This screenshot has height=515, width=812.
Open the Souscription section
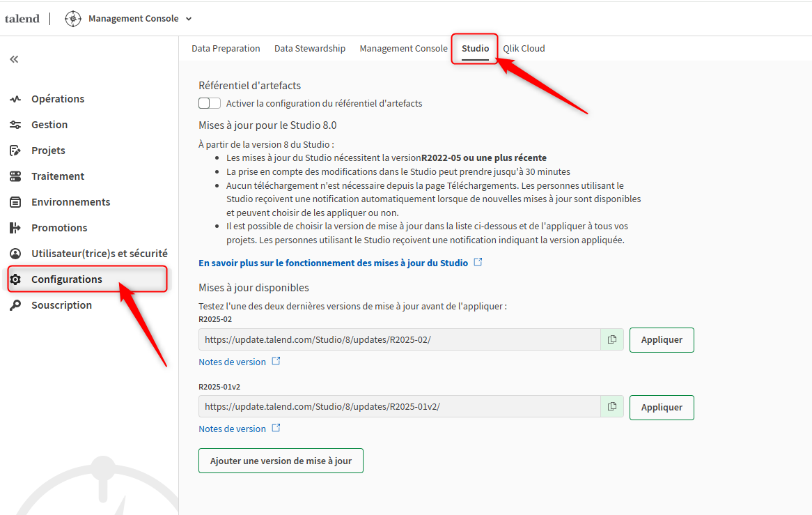(62, 305)
